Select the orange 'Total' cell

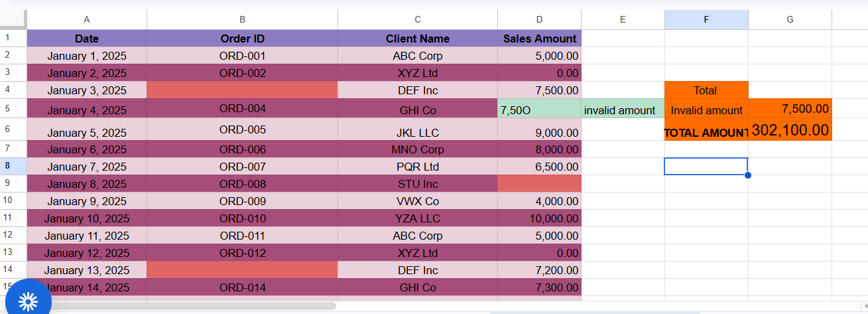(706, 90)
